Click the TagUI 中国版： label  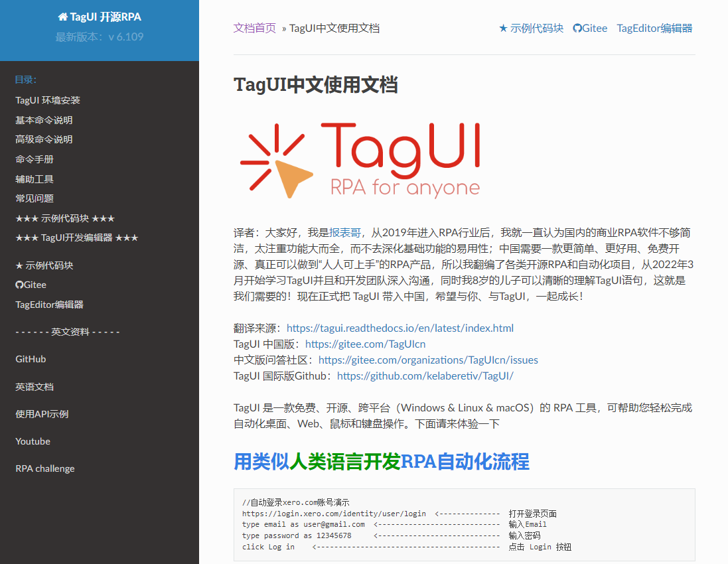pos(267,344)
